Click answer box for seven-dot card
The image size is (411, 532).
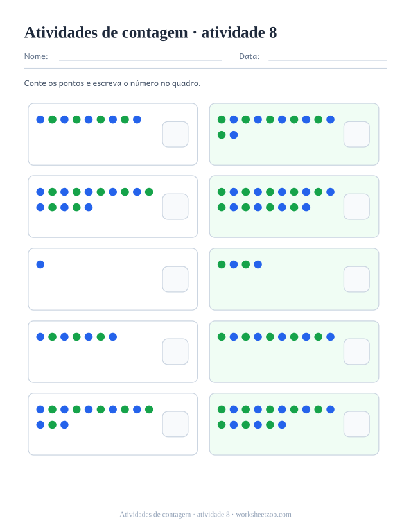point(175,352)
